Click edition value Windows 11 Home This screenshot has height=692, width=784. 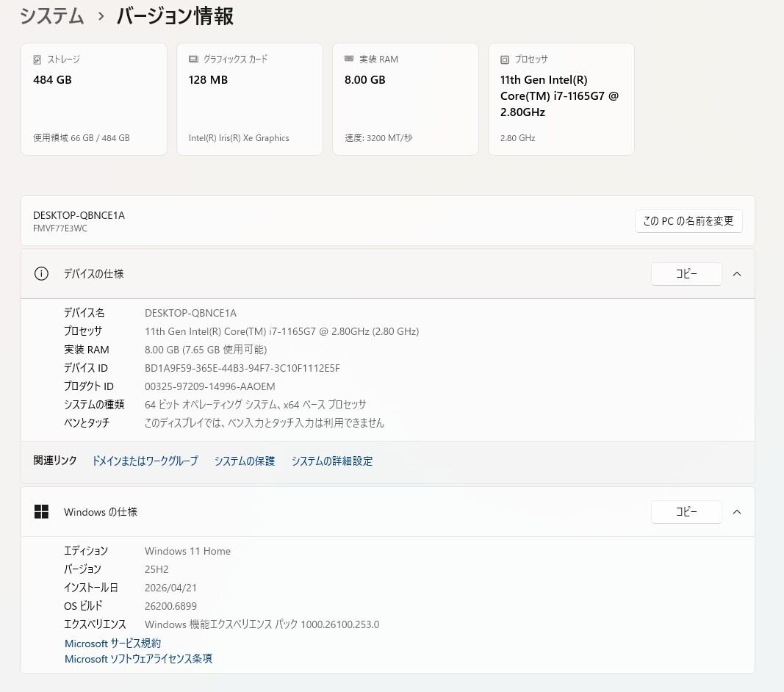pyautogui.click(x=187, y=551)
